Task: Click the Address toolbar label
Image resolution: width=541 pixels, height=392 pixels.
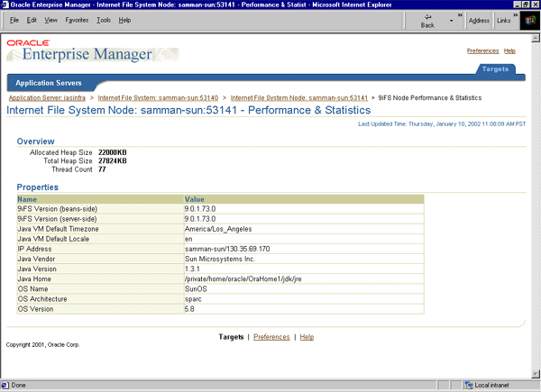Action: 479,21
